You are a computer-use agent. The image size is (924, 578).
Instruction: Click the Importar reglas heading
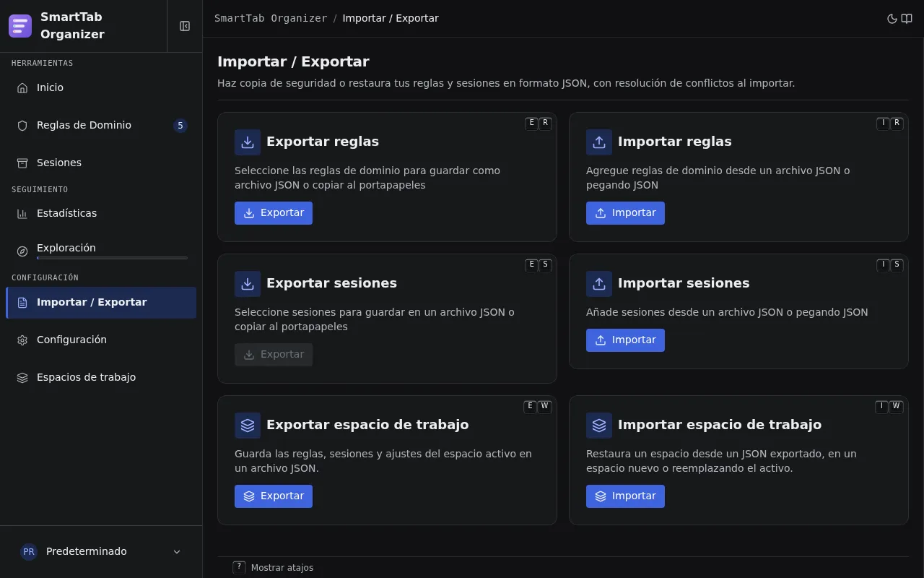click(x=675, y=142)
